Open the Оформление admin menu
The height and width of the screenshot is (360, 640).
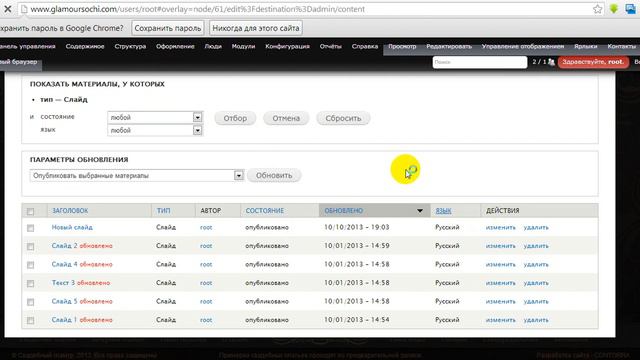pyautogui.click(x=175, y=47)
